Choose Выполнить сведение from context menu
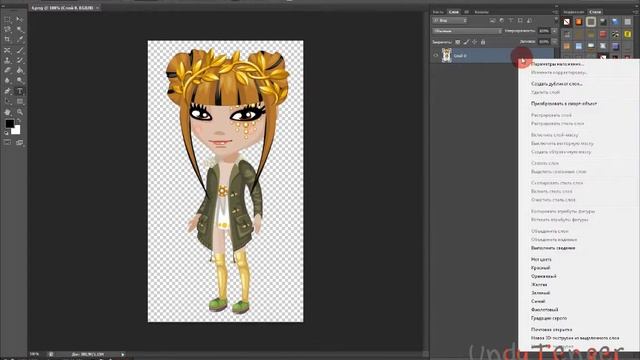This screenshot has width=640, height=360. (x=553, y=248)
